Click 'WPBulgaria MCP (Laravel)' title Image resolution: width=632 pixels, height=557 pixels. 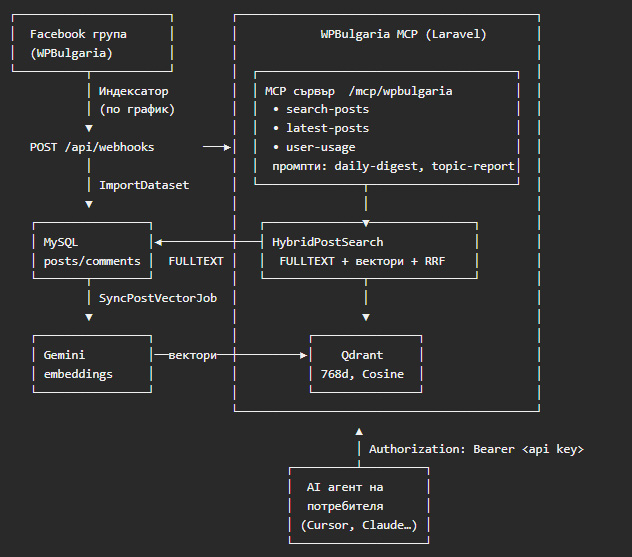click(403, 34)
